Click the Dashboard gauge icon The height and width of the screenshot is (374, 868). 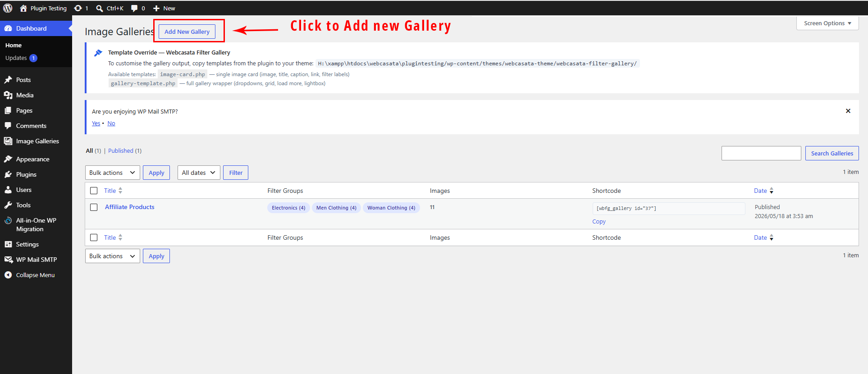coord(8,28)
